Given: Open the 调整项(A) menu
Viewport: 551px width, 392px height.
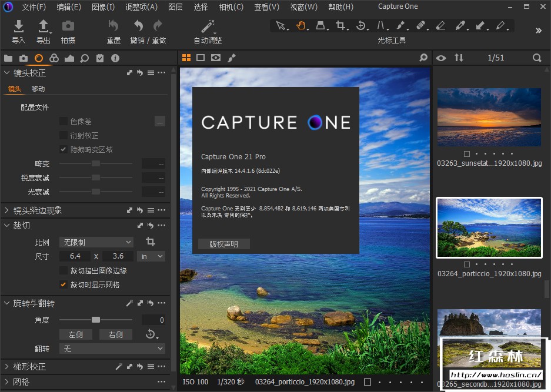Looking at the screenshot, I should coord(141,7).
